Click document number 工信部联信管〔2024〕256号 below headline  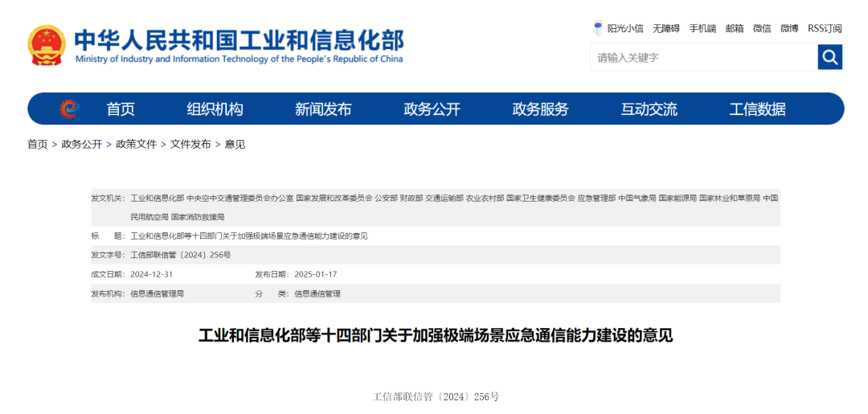click(x=436, y=397)
